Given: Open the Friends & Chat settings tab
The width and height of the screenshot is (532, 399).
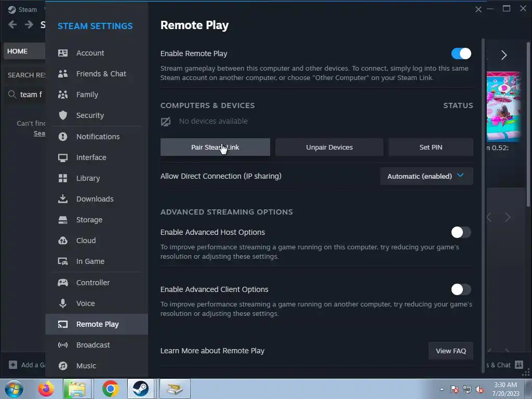Looking at the screenshot, I should 97,74.
